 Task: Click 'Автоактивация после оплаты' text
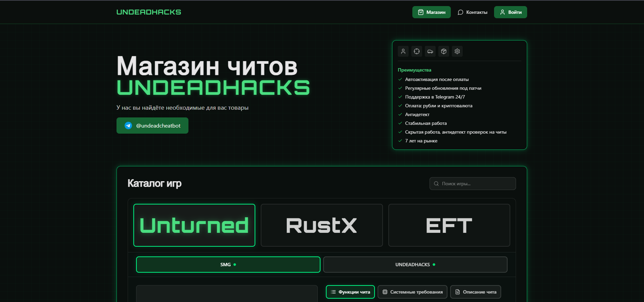437,79
